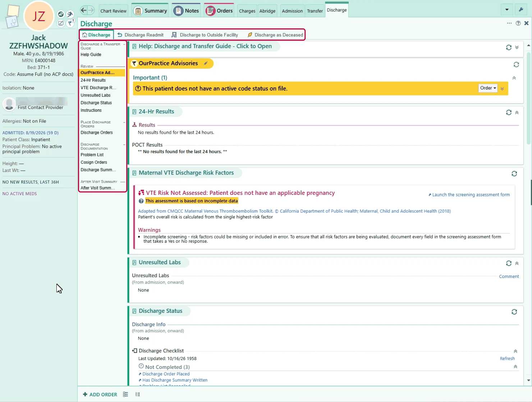Switch to the Chart Review tab
The image size is (532, 402).
click(x=113, y=11)
